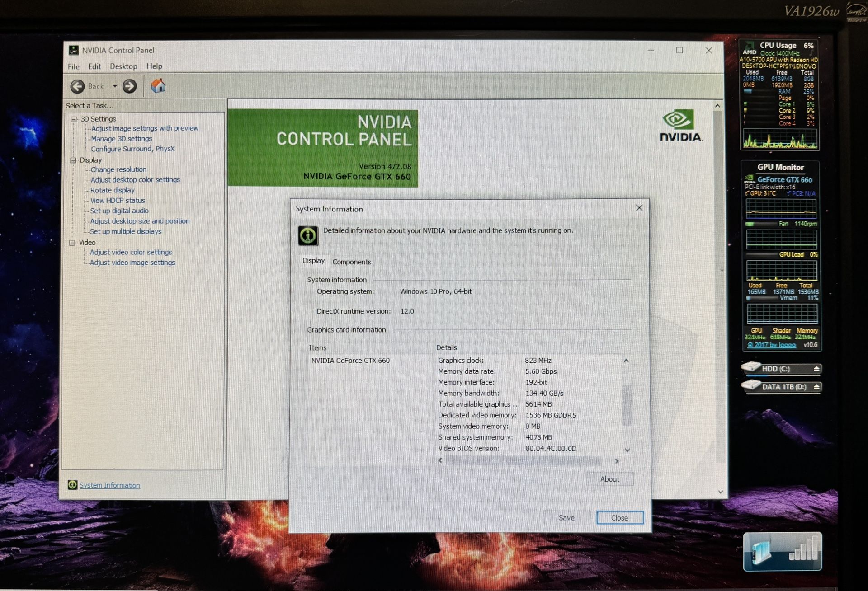Click the System Information info icon

(73, 485)
